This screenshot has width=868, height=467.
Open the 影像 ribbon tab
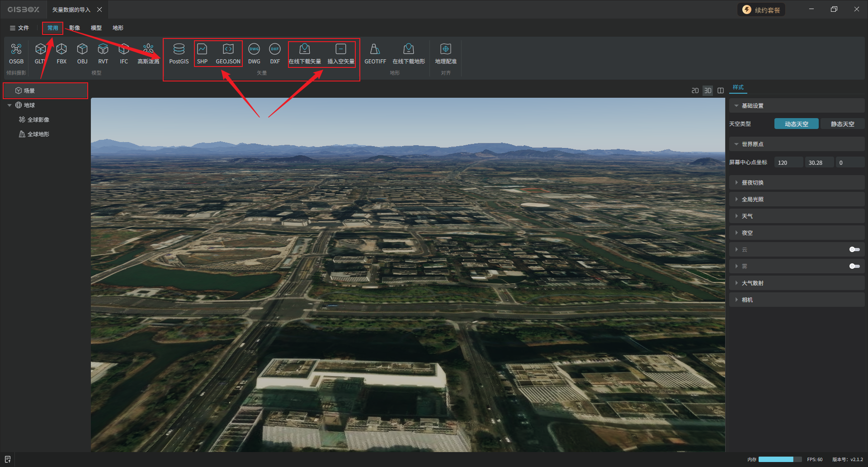tap(75, 28)
